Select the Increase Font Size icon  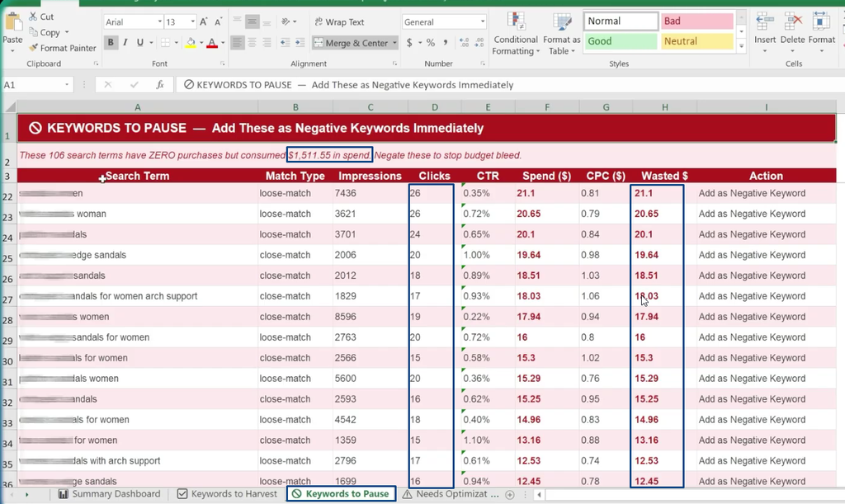pos(204,22)
